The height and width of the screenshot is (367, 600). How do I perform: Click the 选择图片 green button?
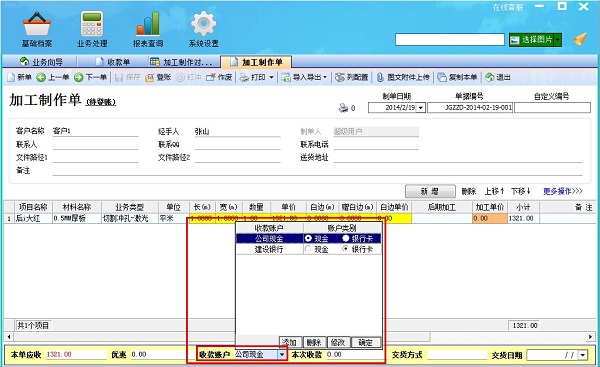click(x=532, y=39)
